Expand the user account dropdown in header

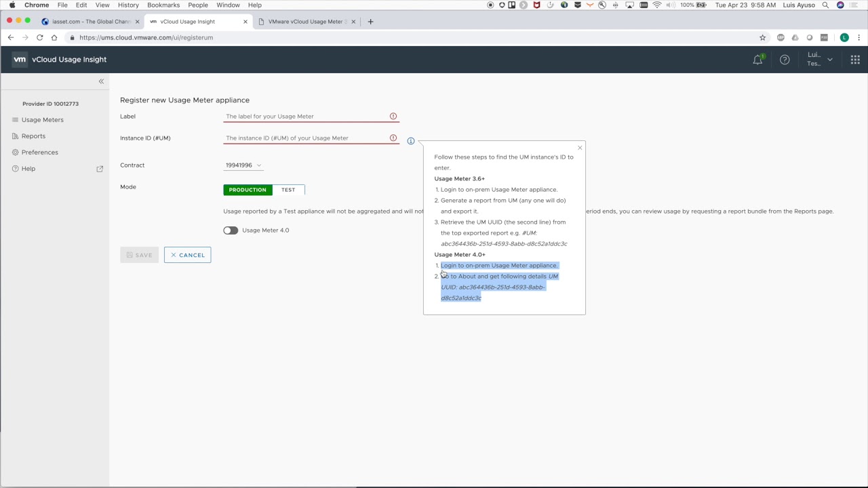pos(820,60)
